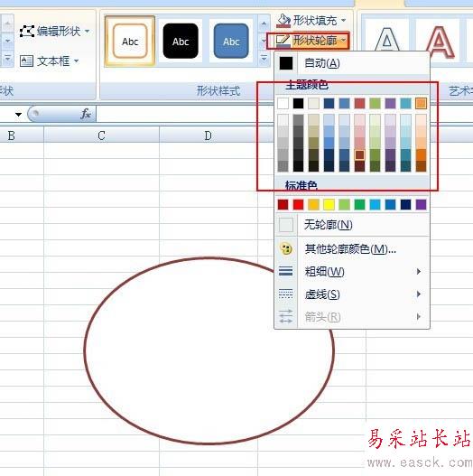Click the Weight (粗细) lines icon
The width and height of the screenshot is (473, 476).
point(285,271)
